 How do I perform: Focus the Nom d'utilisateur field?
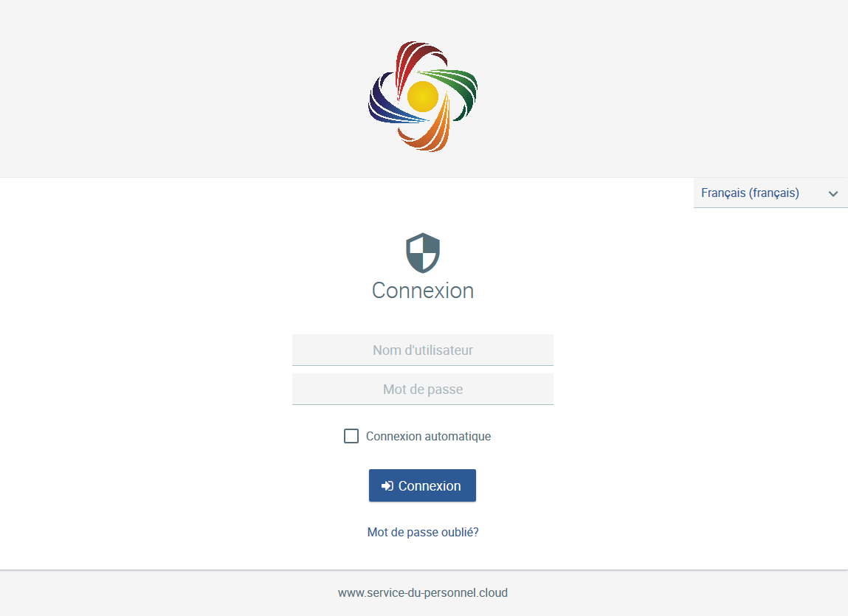[423, 350]
